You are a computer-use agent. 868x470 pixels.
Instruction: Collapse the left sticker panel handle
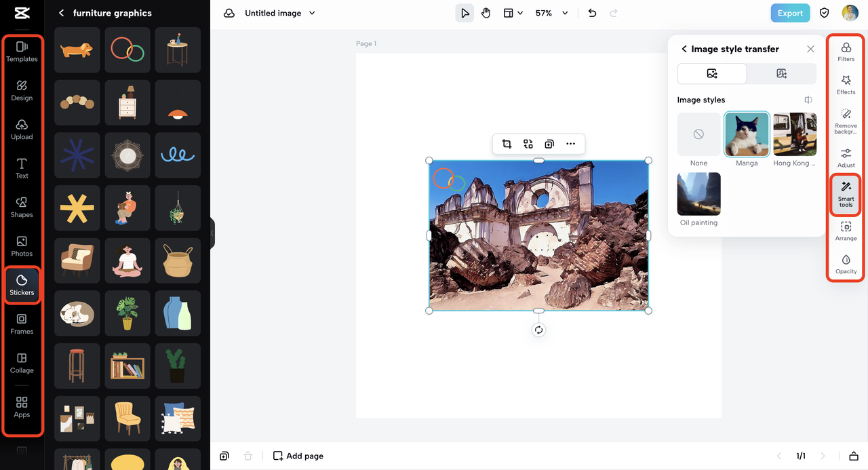click(212, 233)
